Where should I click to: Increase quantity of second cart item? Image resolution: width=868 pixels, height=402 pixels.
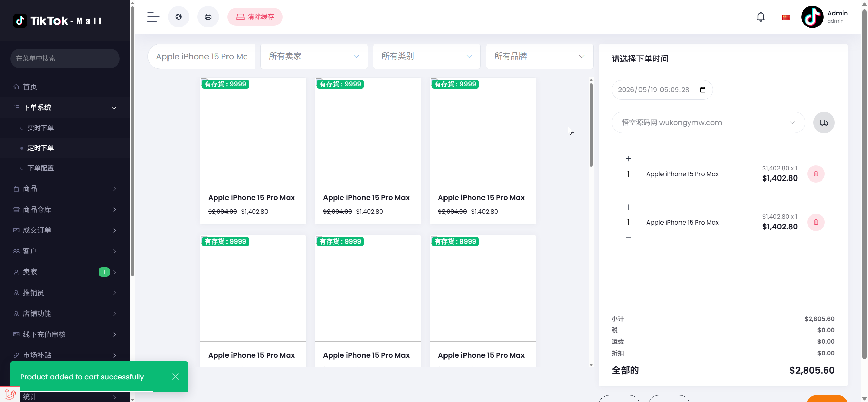pos(628,207)
